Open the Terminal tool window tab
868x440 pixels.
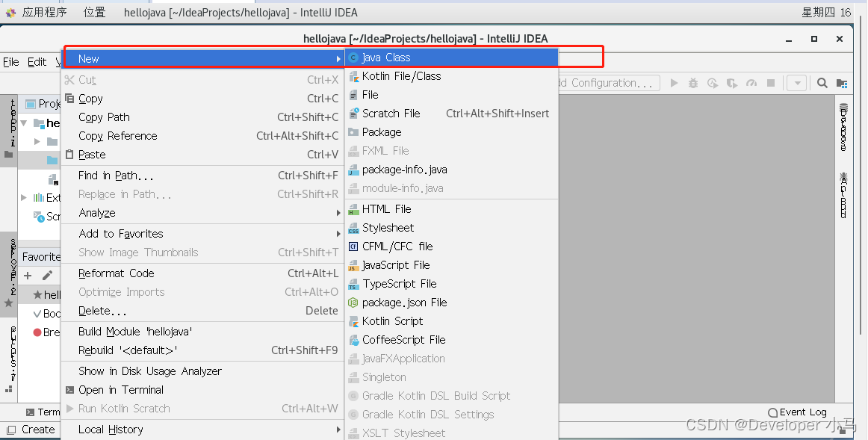(x=43, y=412)
